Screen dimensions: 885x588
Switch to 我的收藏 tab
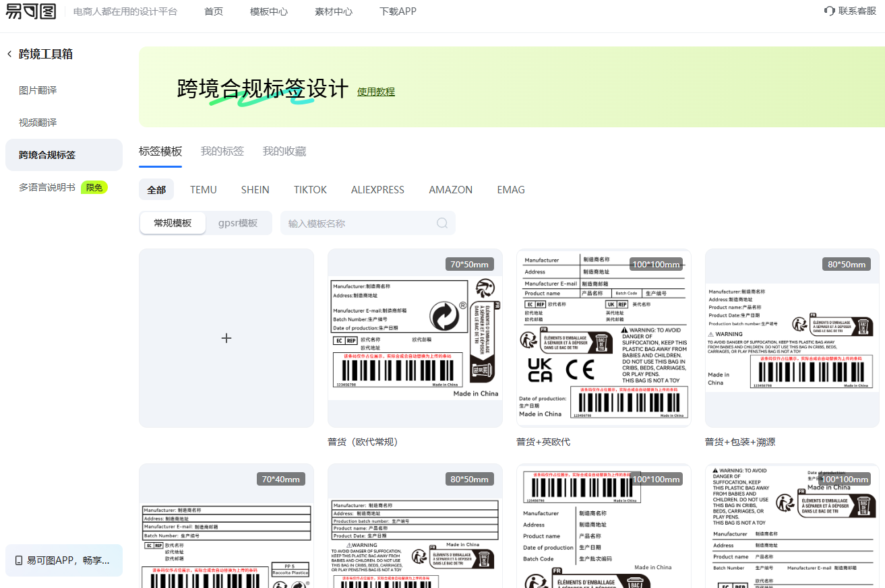tap(284, 151)
